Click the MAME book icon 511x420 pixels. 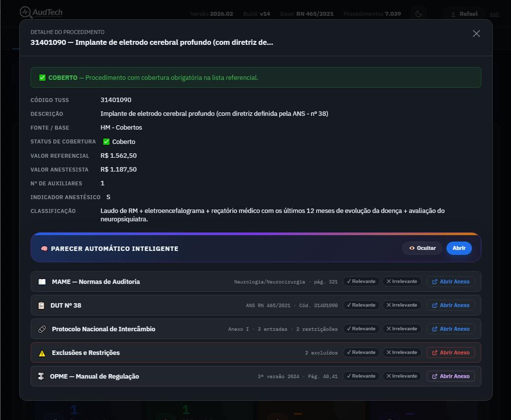[x=42, y=281]
